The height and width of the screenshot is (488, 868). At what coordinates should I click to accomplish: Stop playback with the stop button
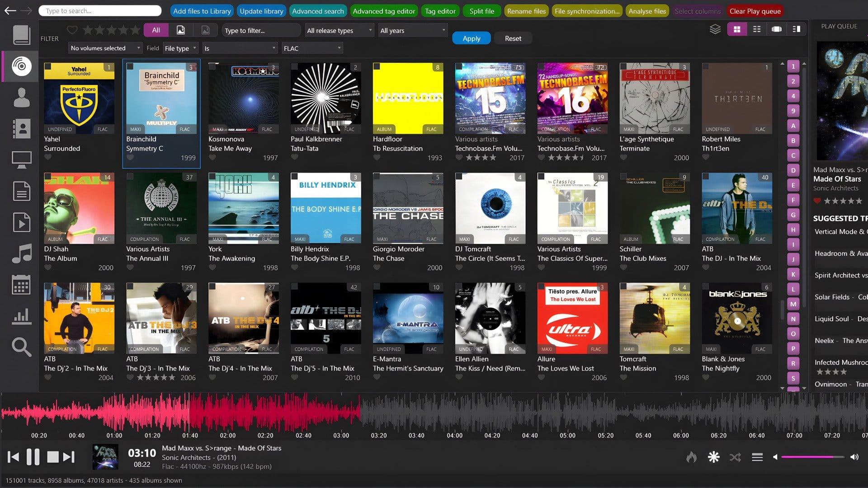tap(53, 457)
